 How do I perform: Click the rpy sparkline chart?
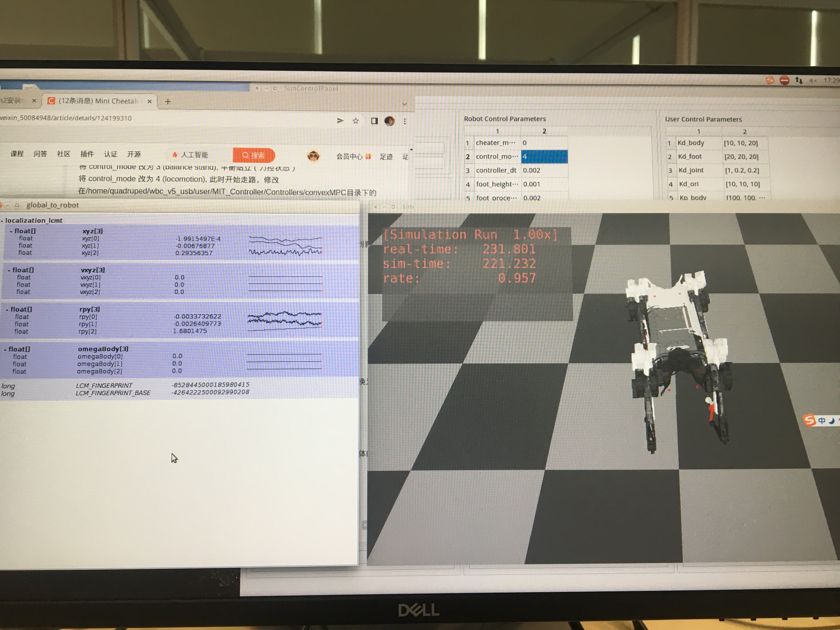click(x=284, y=322)
